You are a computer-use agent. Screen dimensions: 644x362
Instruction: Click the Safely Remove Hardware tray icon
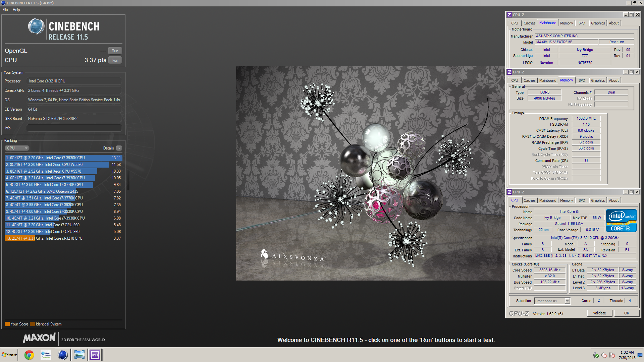click(x=596, y=355)
